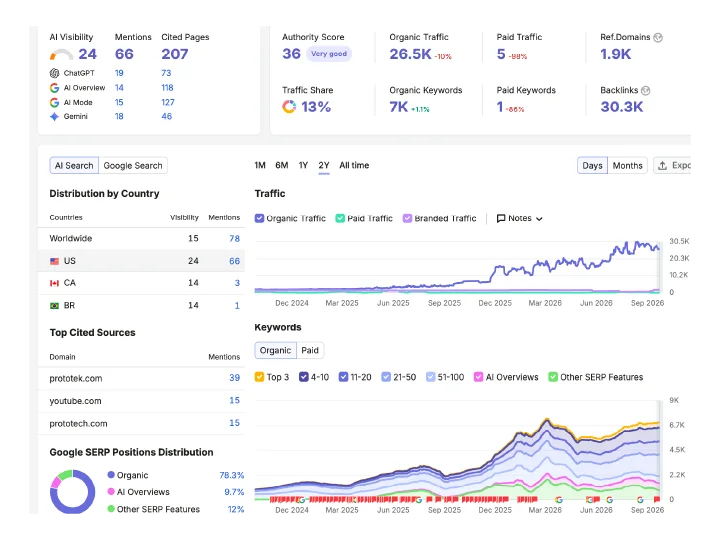Click the Other SERP Features green dot

[x=111, y=509]
